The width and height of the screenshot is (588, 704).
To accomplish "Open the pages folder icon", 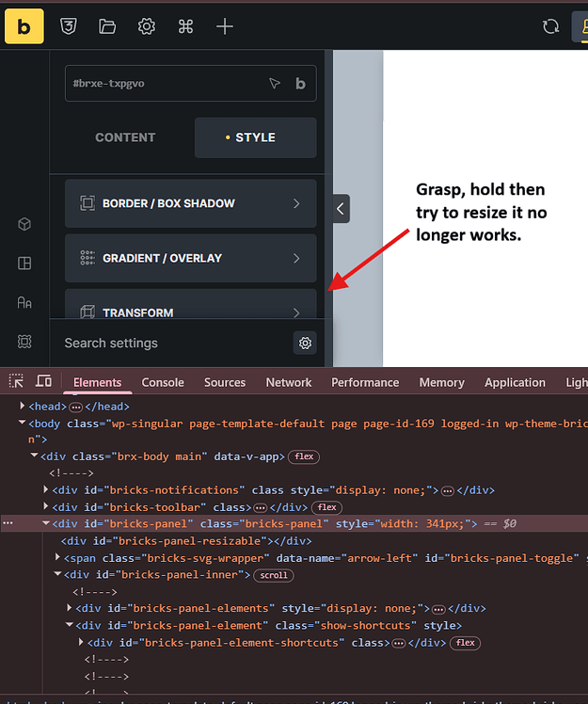I will [x=107, y=26].
